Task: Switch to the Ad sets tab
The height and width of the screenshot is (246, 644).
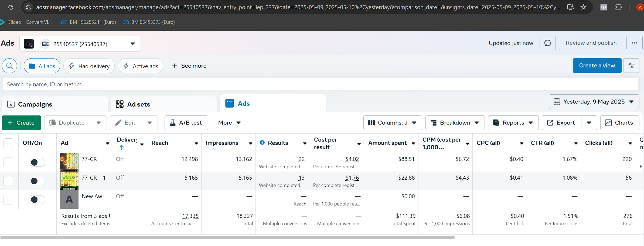Action: tap(138, 104)
